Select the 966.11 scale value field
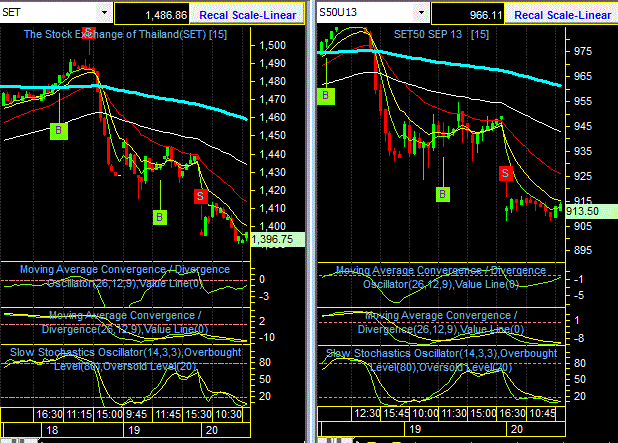618x443 pixels. tap(468, 15)
